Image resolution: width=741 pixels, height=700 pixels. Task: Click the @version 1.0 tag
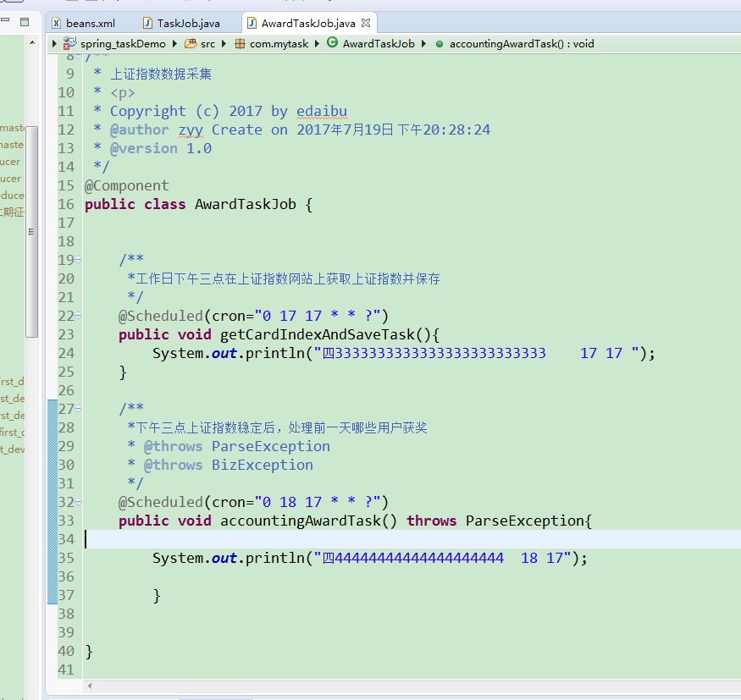[161, 148]
